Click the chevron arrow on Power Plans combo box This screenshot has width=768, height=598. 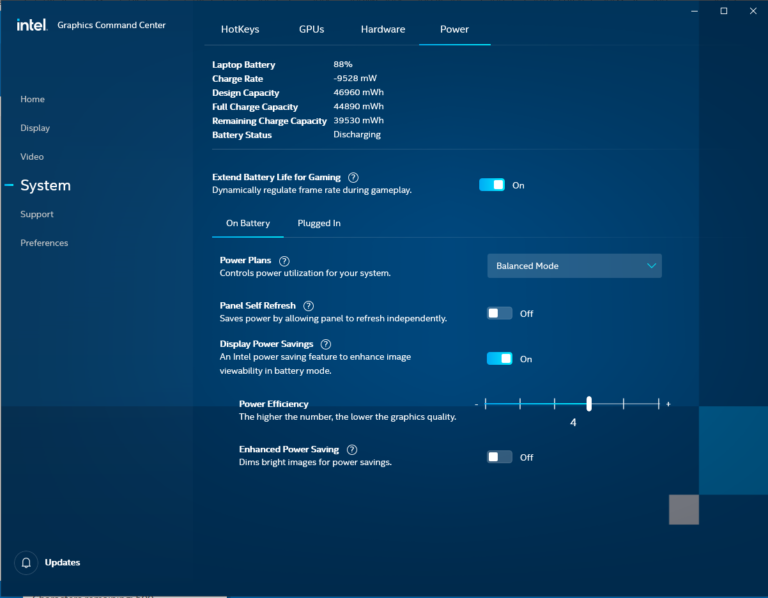[x=651, y=266]
